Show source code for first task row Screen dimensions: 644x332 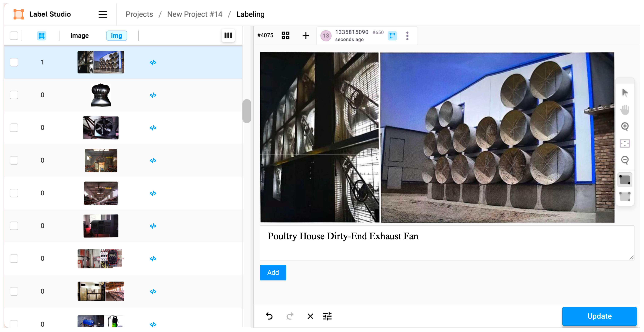153,62
